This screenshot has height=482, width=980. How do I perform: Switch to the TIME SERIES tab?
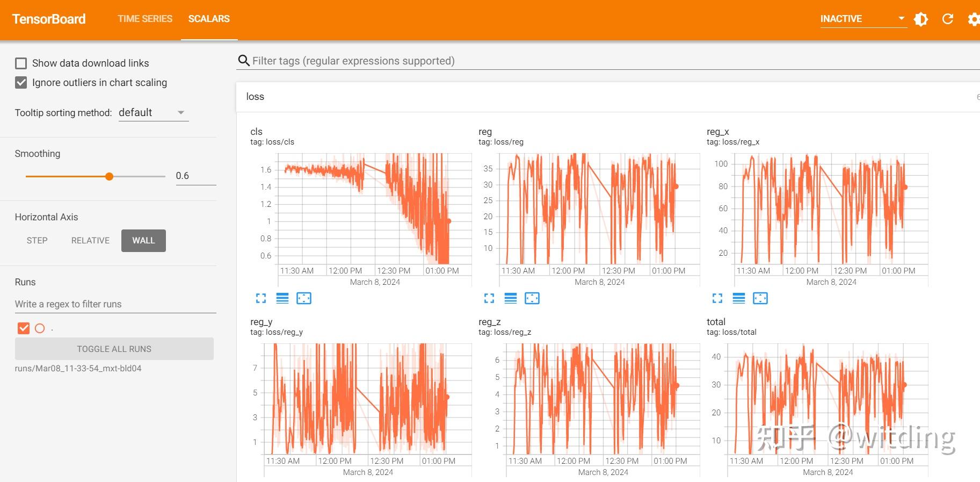pos(145,19)
